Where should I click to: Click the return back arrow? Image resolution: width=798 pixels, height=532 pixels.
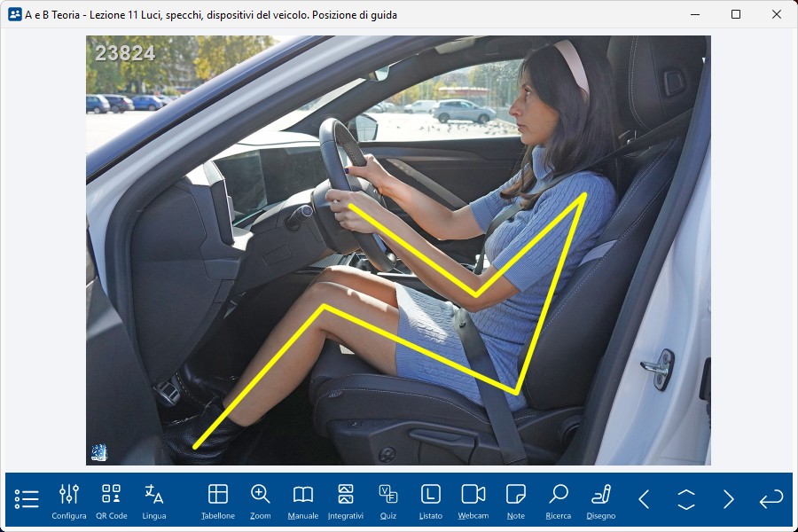click(771, 499)
